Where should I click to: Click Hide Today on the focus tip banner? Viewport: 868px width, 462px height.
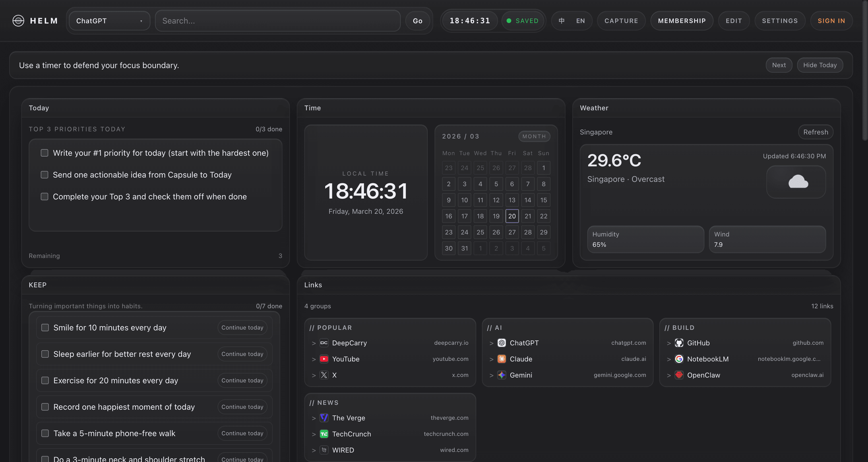click(x=820, y=65)
